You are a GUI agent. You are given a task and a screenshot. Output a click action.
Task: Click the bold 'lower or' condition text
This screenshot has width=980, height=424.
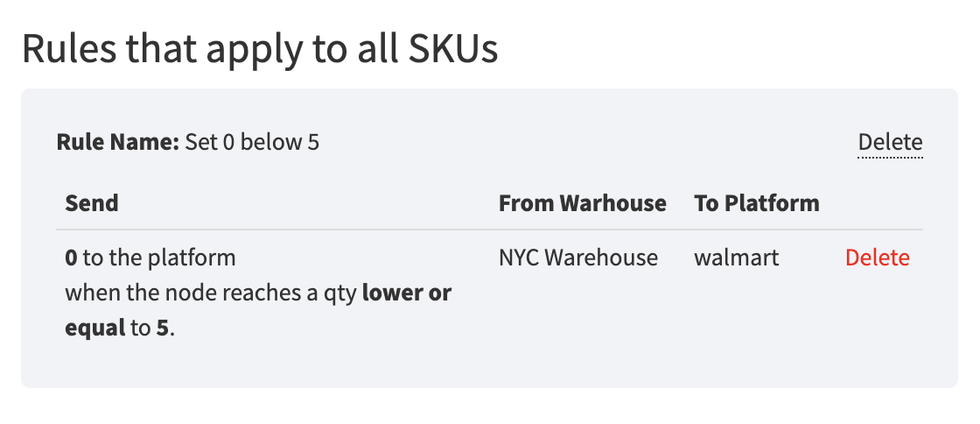pyautogui.click(x=407, y=293)
